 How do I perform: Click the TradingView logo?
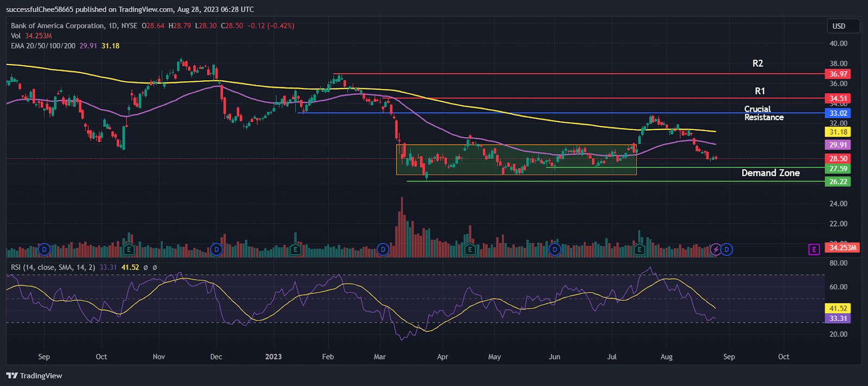point(34,376)
